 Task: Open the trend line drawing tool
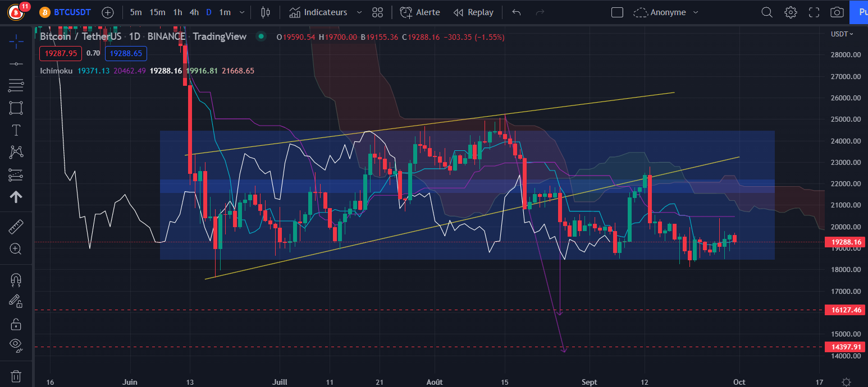point(16,63)
